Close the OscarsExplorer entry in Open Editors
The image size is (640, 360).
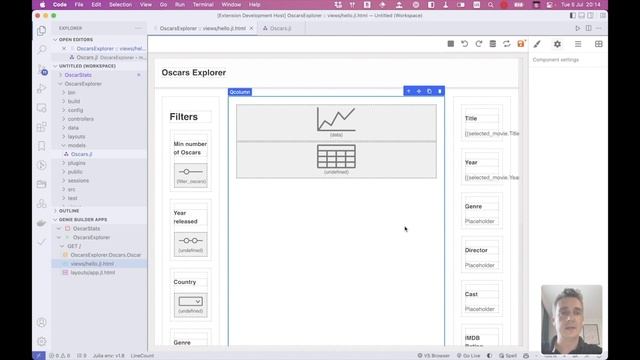pos(64,49)
